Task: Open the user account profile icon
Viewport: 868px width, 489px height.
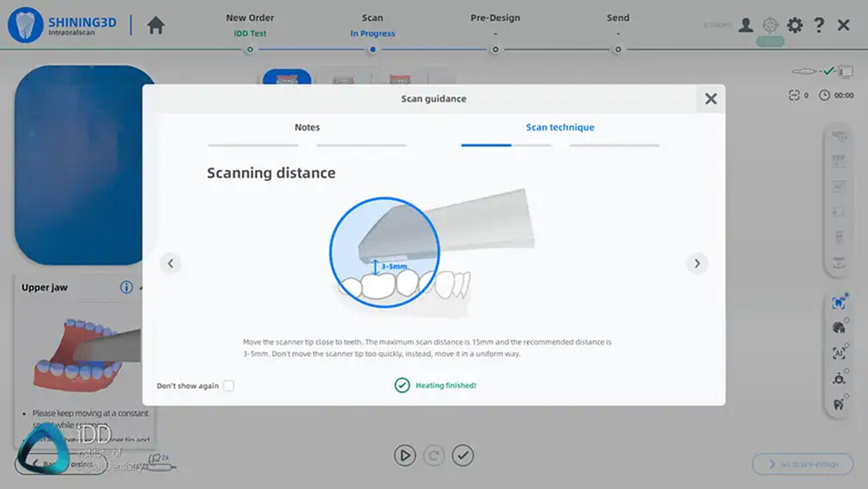Action: (x=745, y=25)
